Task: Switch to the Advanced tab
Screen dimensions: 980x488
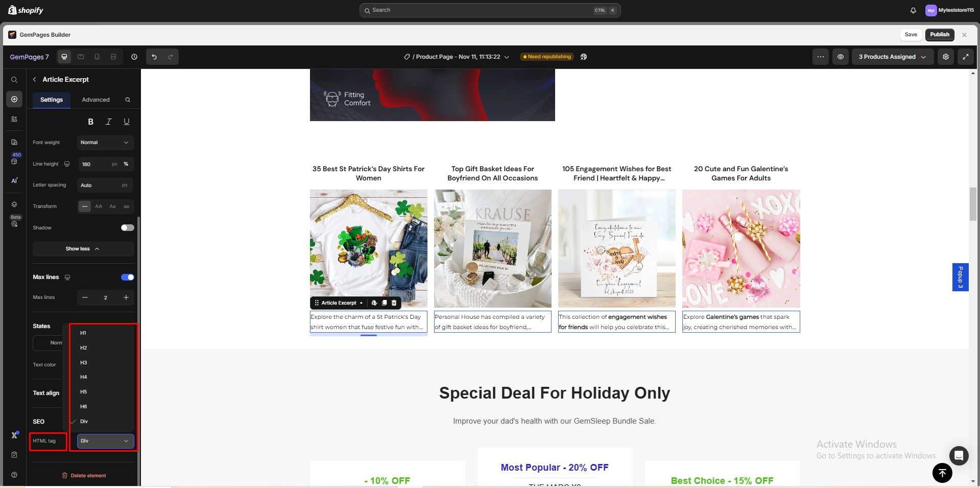Action: pos(95,100)
